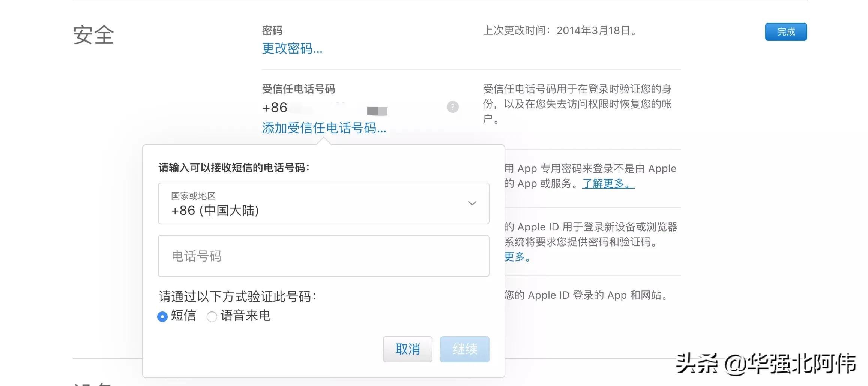Click the verification method prompt text
This screenshot has height=386, width=868.
237,296
